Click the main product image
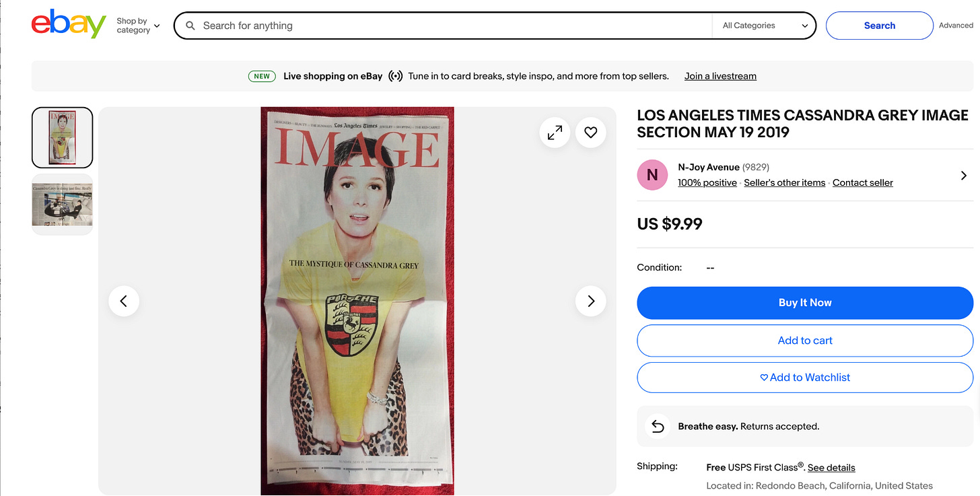This screenshot has width=980, height=496. [357, 301]
